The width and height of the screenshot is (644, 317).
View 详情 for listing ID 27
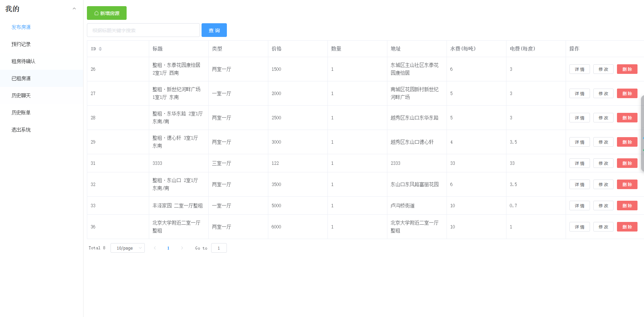coord(580,93)
